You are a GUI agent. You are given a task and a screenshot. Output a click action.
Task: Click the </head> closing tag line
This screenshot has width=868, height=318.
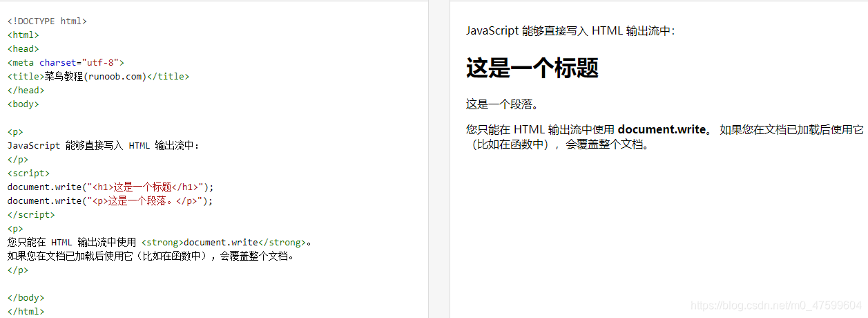pyautogui.click(x=26, y=90)
